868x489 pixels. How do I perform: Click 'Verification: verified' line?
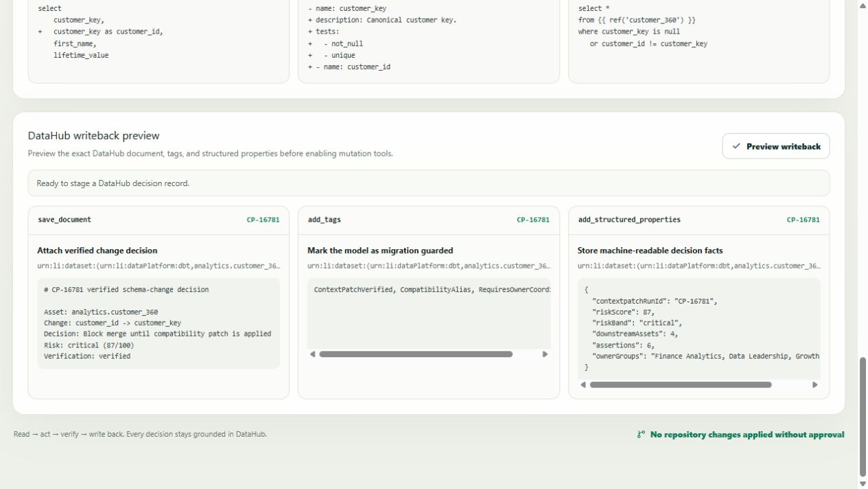coord(87,356)
